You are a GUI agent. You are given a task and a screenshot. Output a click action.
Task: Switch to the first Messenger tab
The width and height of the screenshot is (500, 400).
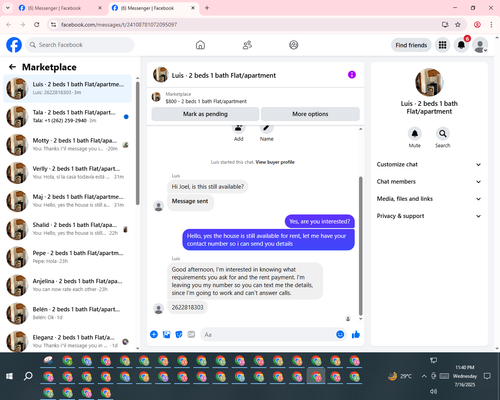(x=60, y=8)
